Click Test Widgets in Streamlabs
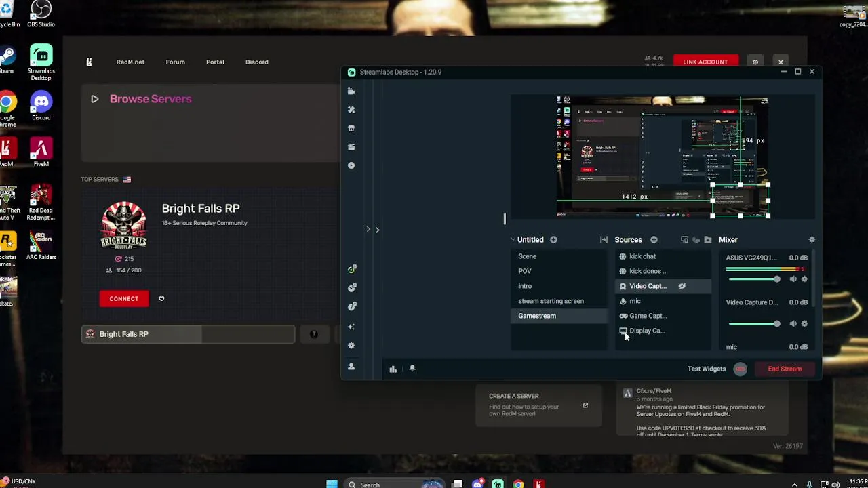 pos(707,369)
